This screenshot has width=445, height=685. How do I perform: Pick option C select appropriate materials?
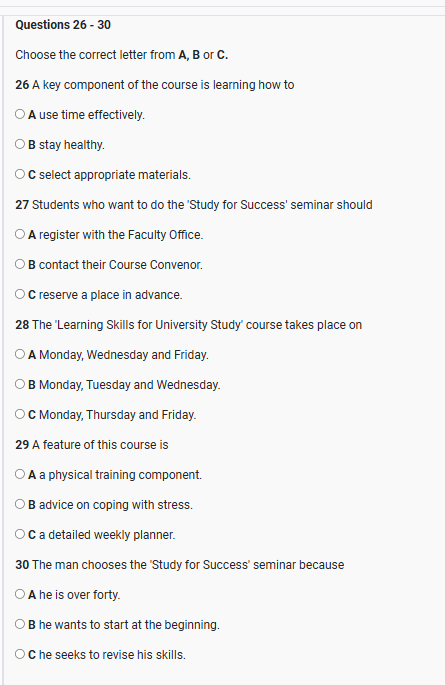click(20, 174)
